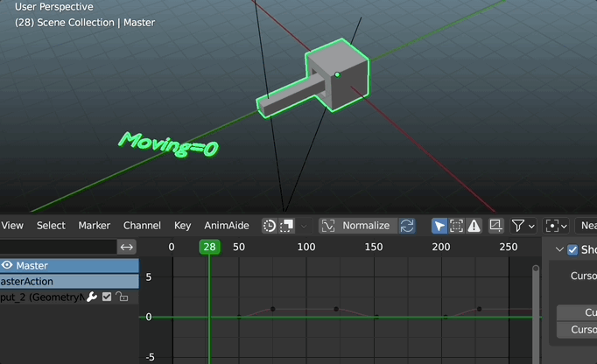Viewport: 597px width, 364px height.
Task: Open the Select menu
Action: click(51, 226)
